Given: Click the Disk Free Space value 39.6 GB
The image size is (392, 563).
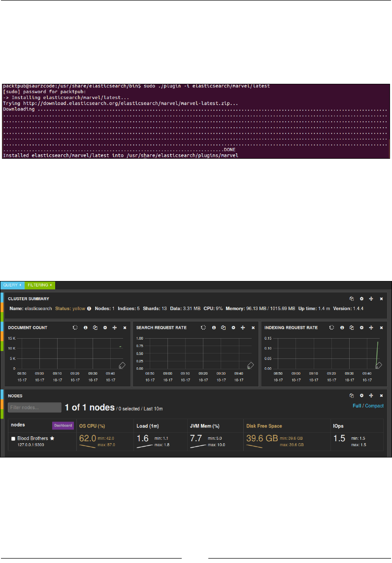Looking at the screenshot, I should point(262,438).
